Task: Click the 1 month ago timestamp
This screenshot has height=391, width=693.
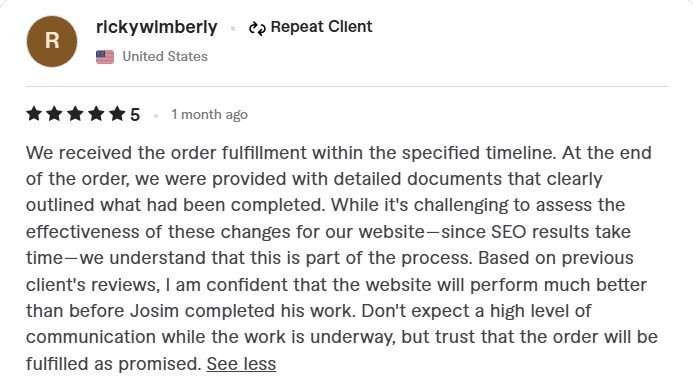Action: [x=209, y=114]
